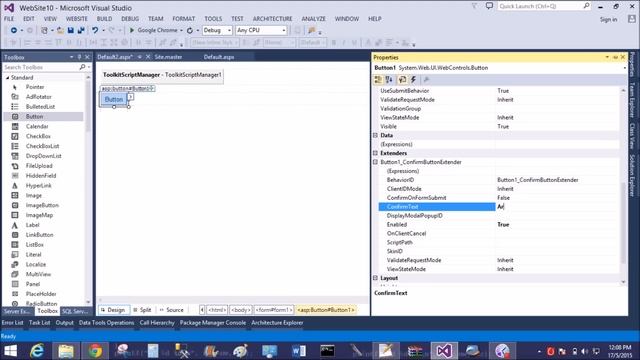Click the Windows Start button

pos(11,351)
